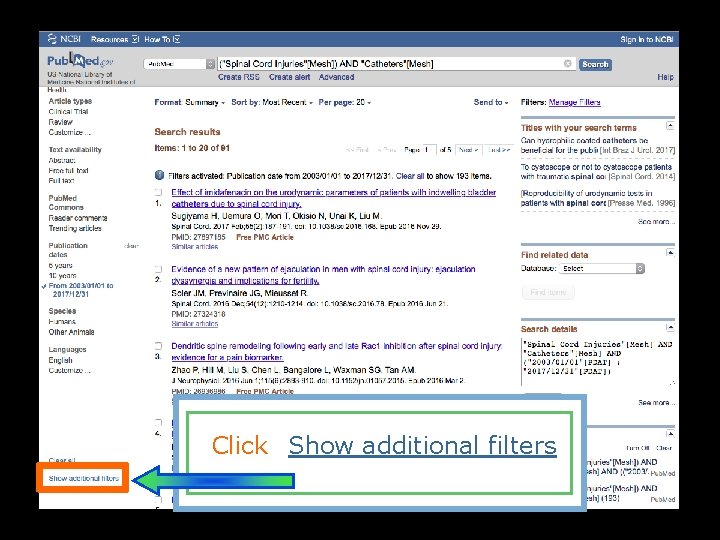Filter by Abstract text availability
This screenshot has height=540, width=720.
(62, 160)
